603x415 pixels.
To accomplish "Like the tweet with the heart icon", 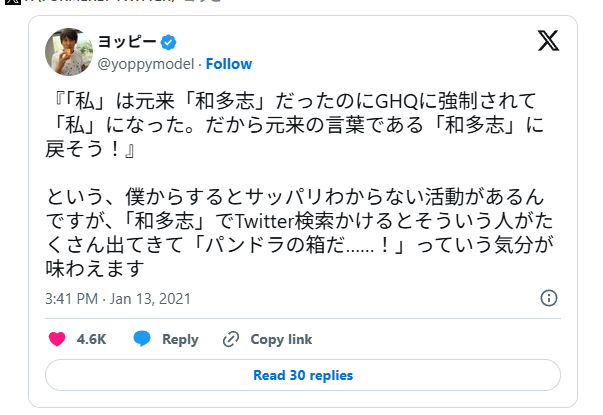I will [57, 339].
